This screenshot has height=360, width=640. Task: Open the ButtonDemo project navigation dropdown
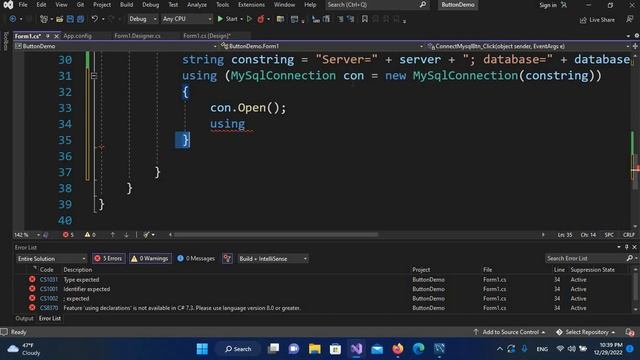coord(116,46)
